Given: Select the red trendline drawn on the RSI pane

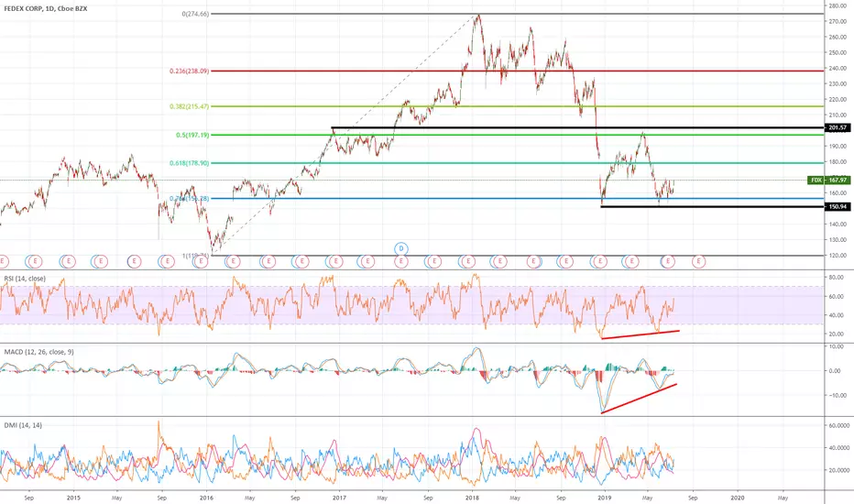Looking at the screenshot, I should click(640, 334).
